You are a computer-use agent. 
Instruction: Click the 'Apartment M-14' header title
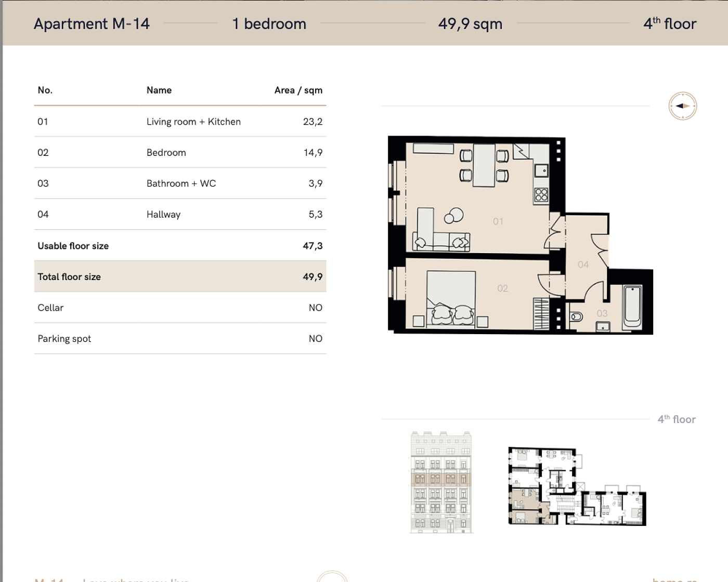[x=92, y=24]
